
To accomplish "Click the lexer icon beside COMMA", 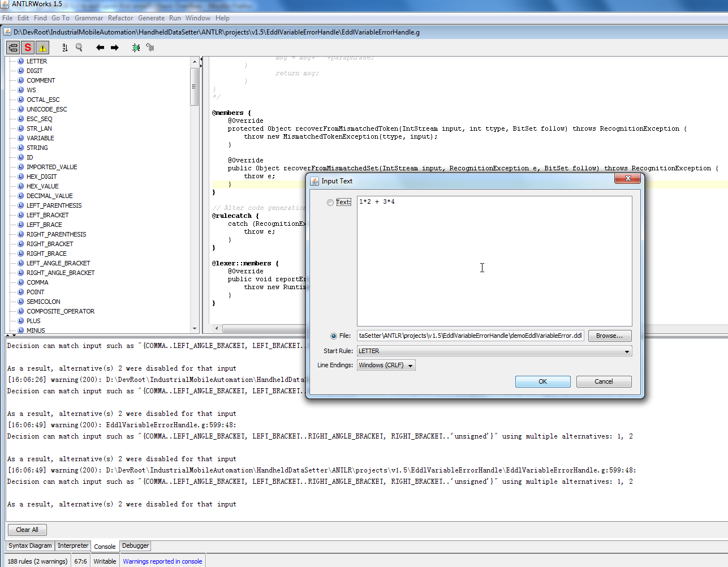I will pos(21,282).
